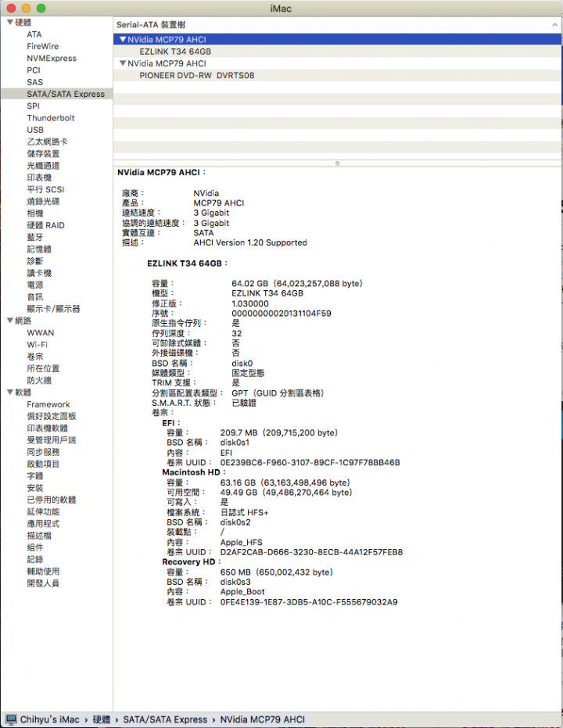The width and height of the screenshot is (563, 728).
Task: Select 平行 SCSI in sidebar
Action: [x=45, y=189]
